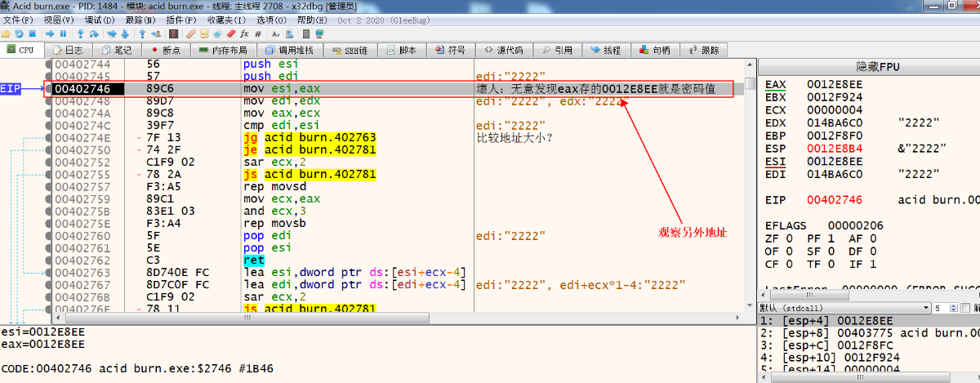Click the CF flag value
The height and width of the screenshot is (383, 980).
(789, 265)
